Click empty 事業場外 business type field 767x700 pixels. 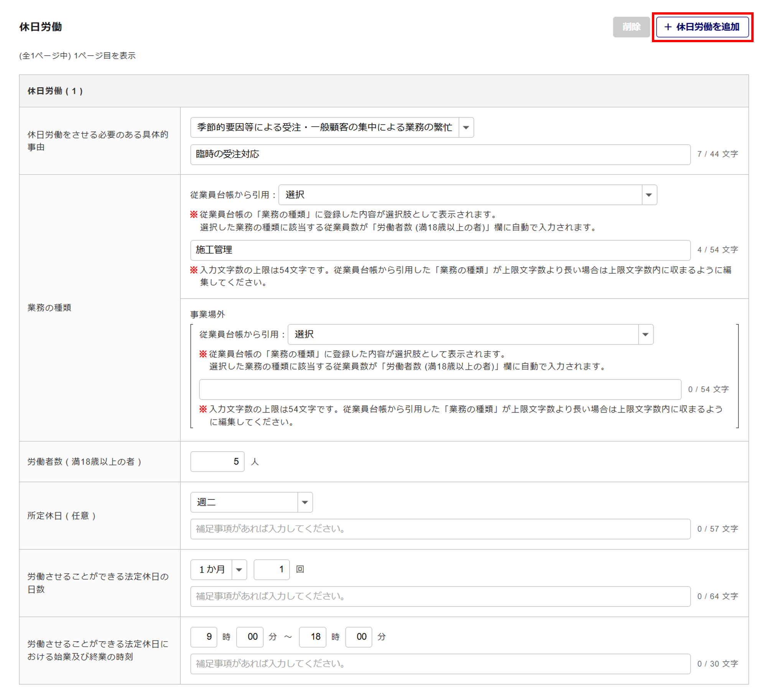pos(440,389)
